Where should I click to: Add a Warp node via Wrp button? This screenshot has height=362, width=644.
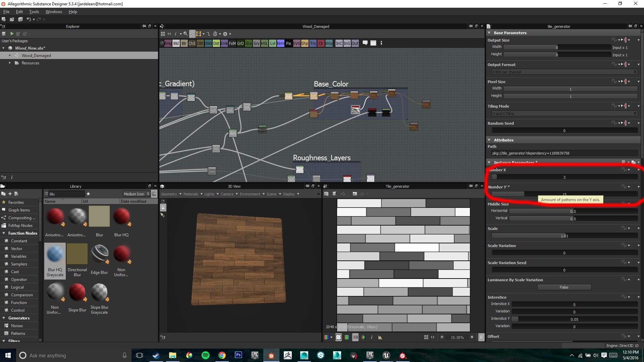[x=329, y=43]
